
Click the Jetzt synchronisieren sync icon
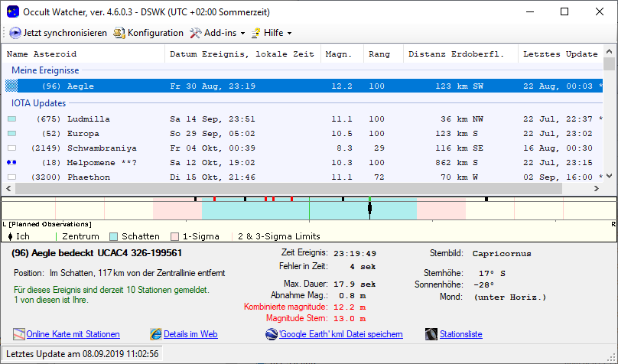(15, 33)
